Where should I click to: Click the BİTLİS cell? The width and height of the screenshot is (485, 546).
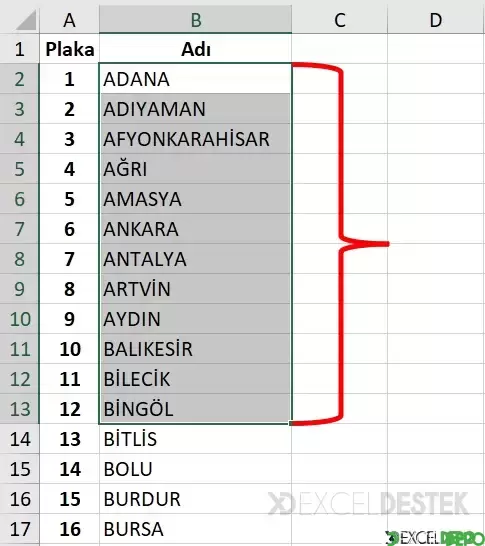pyautogui.click(x=195, y=439)
